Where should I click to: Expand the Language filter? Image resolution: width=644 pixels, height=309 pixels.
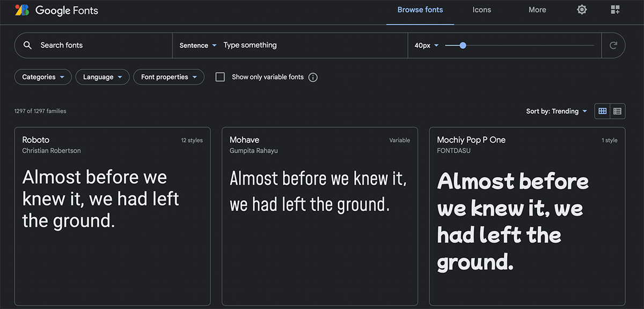click(103, 77)
